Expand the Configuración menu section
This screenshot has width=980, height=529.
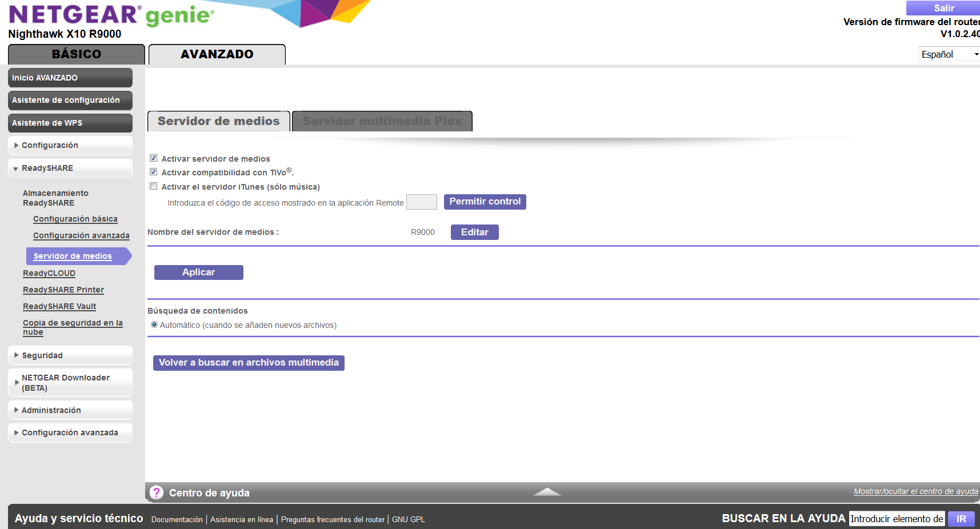70,145
